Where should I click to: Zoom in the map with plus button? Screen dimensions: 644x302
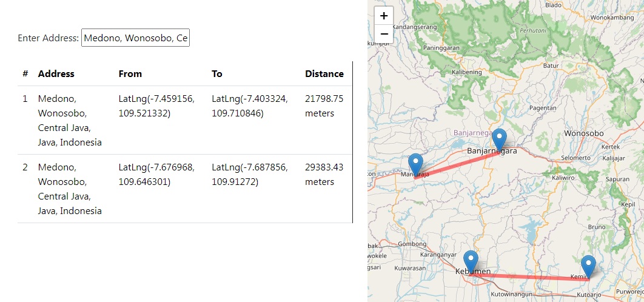click(x=384, y=16)
